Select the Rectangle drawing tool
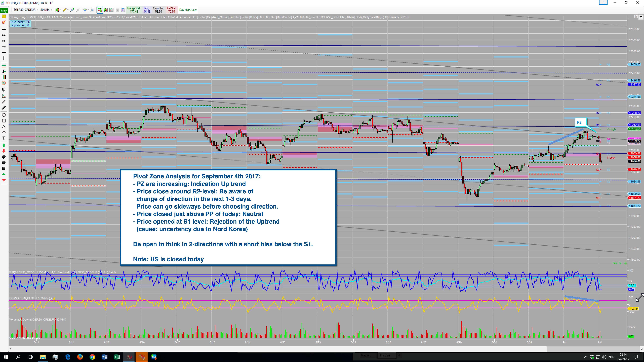Image resolution: width=644 pixels, height=362 pixels. pos(4,121)
